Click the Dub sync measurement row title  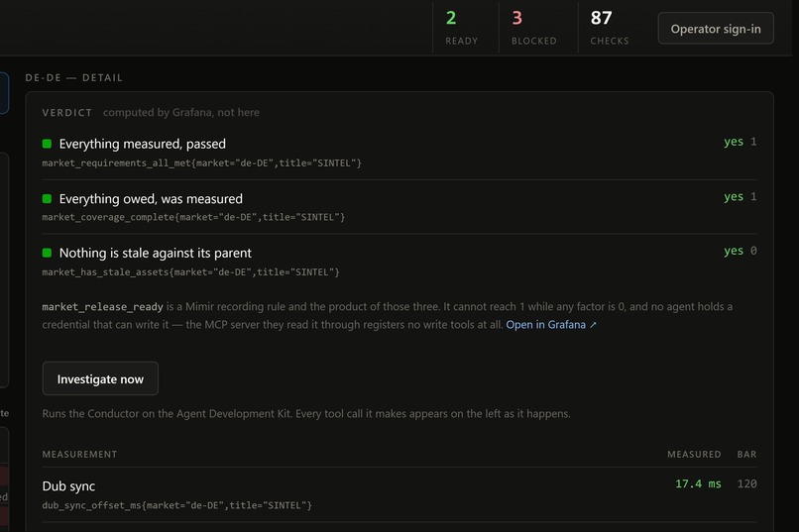[68, 486]
